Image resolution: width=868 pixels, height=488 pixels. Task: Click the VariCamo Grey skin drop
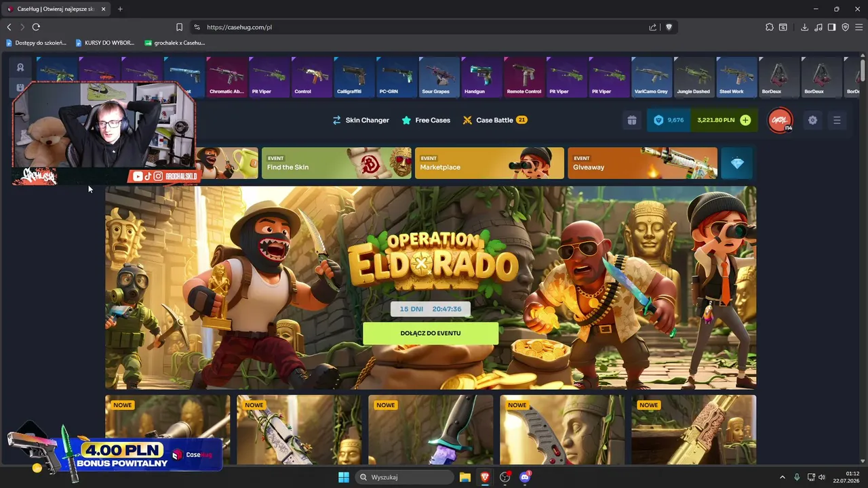pos(652,77)
